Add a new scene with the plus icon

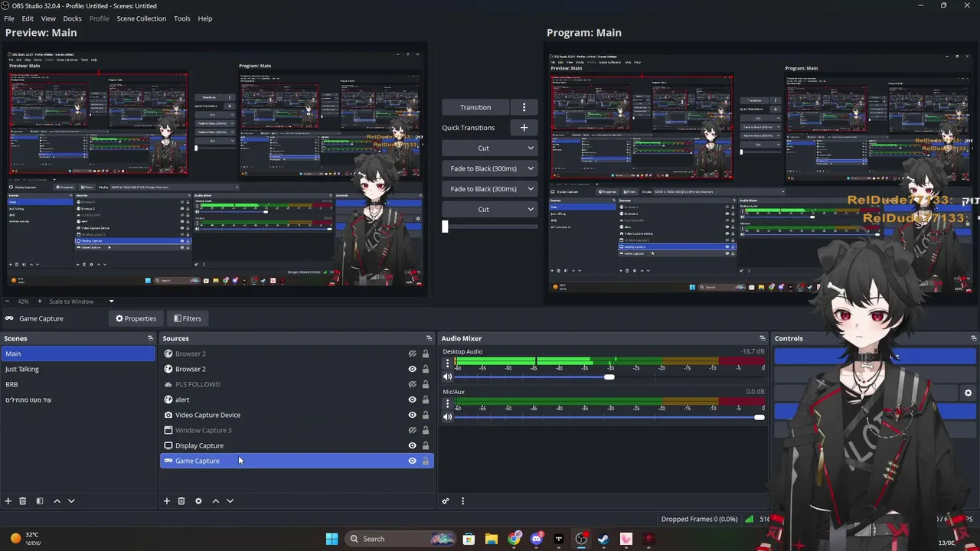tap(8, 501)
